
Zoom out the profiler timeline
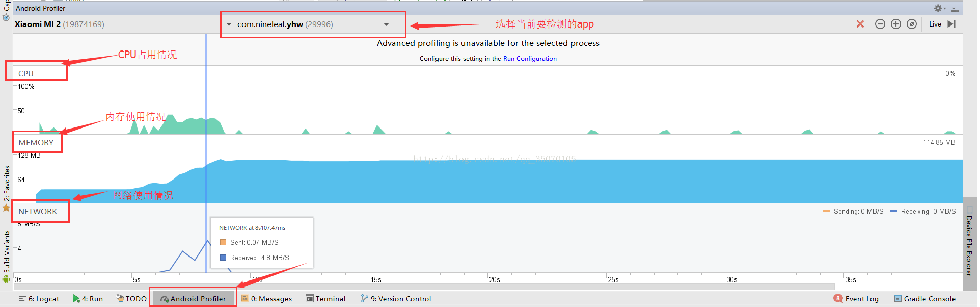(880, 24)
